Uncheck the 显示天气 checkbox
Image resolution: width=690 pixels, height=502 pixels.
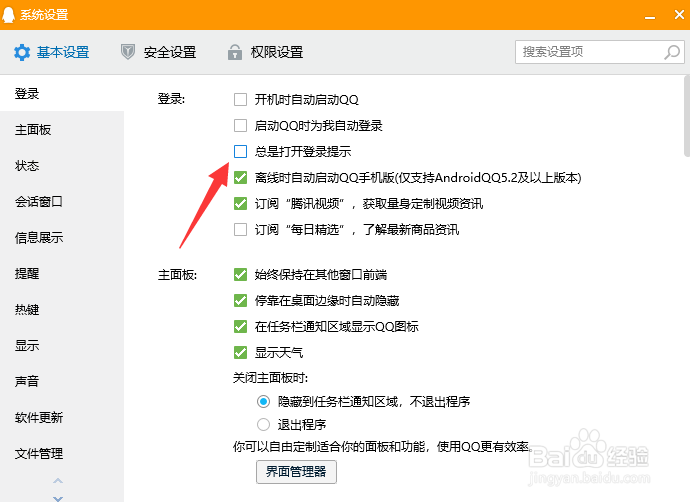tap(240, 352)
